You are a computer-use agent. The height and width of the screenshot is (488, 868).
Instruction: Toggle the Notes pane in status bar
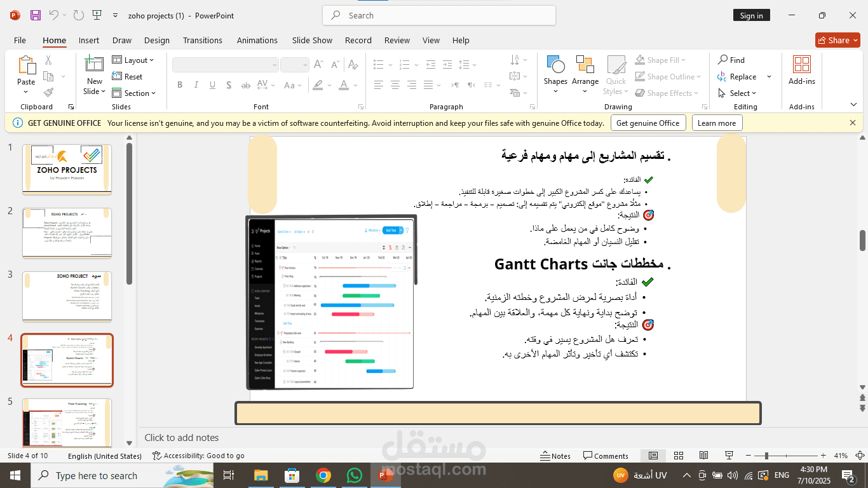555,456
